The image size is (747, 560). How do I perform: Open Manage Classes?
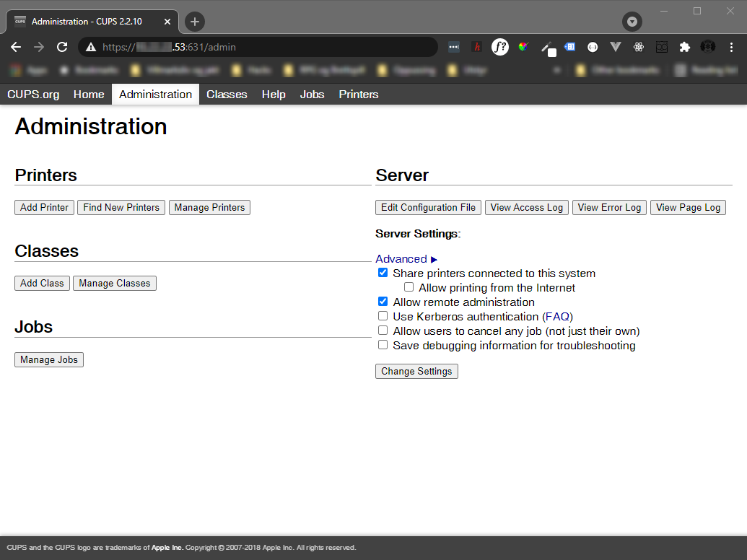114,284
